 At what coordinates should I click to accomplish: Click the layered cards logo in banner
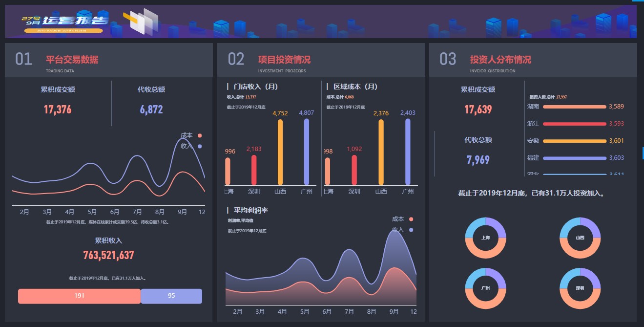[142, 22]
